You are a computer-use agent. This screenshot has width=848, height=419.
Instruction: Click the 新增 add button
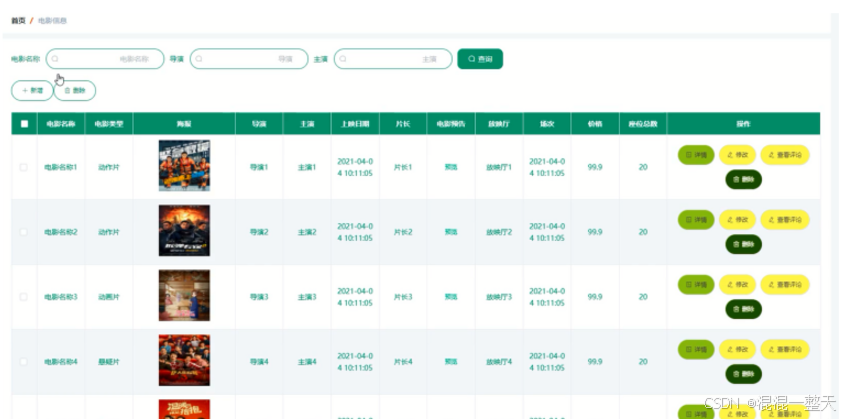(x=32, y=91)
